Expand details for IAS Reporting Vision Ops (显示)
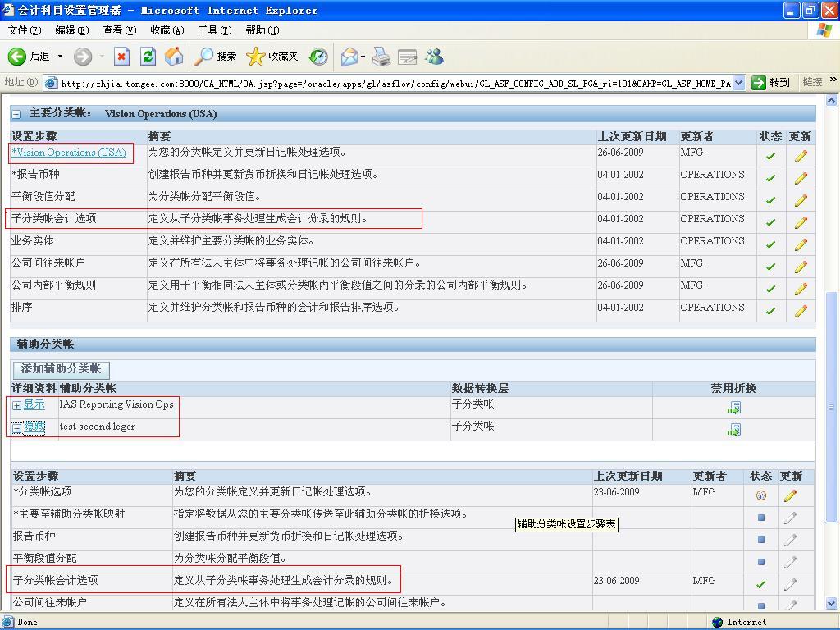The height and width of the screenshot is (630, 840). click(x=16, y=405)
